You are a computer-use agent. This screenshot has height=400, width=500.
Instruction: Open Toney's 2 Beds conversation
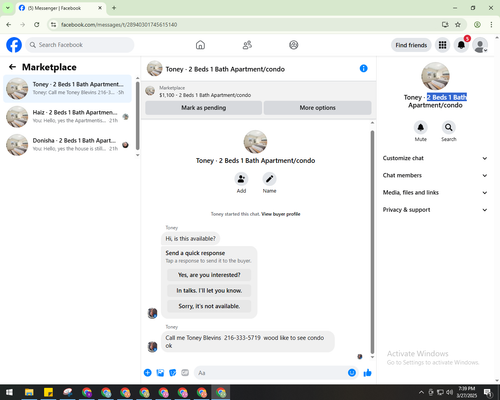point(68,88)
